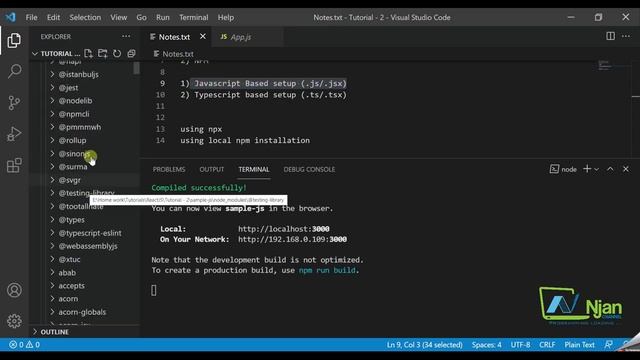
Task: Change language mode Plain Text
Action: (579, 345)
